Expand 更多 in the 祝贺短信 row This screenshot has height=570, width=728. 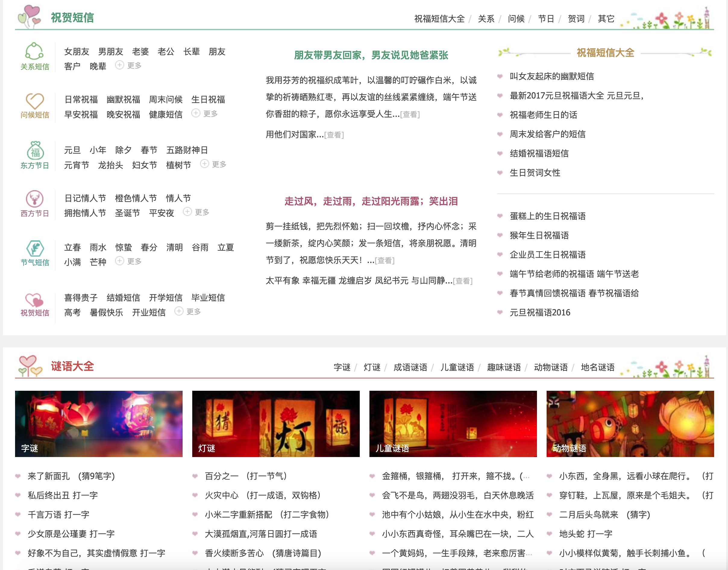point(188,312)
